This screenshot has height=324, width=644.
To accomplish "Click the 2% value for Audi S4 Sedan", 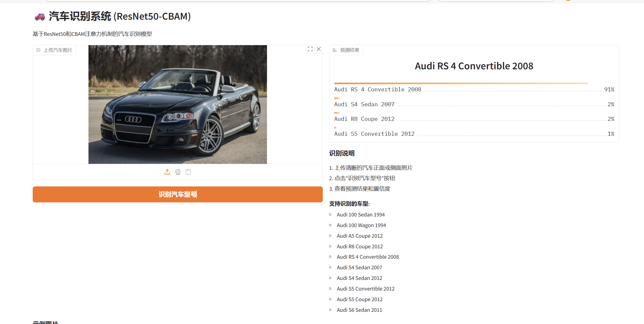I will [611, 104].
